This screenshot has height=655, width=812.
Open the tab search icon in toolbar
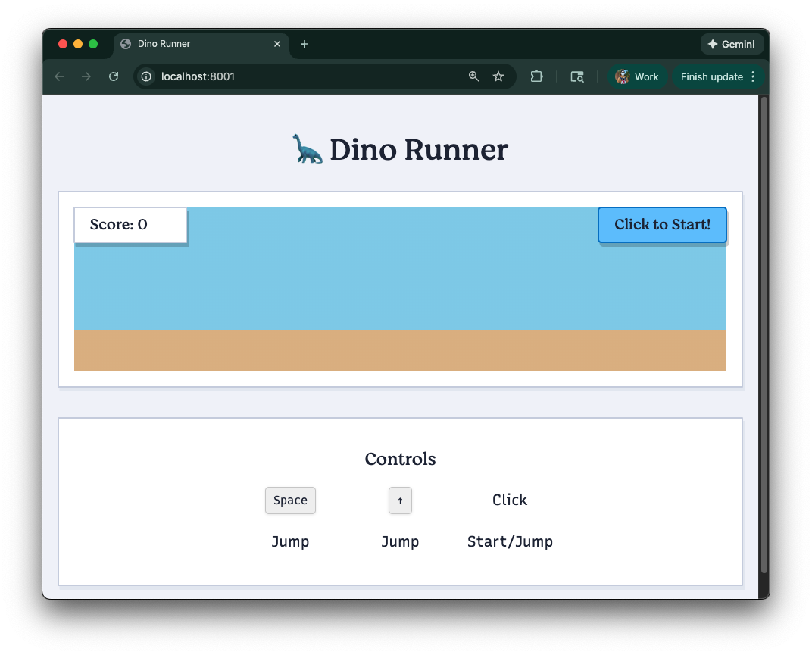click(x=577, y=76)
